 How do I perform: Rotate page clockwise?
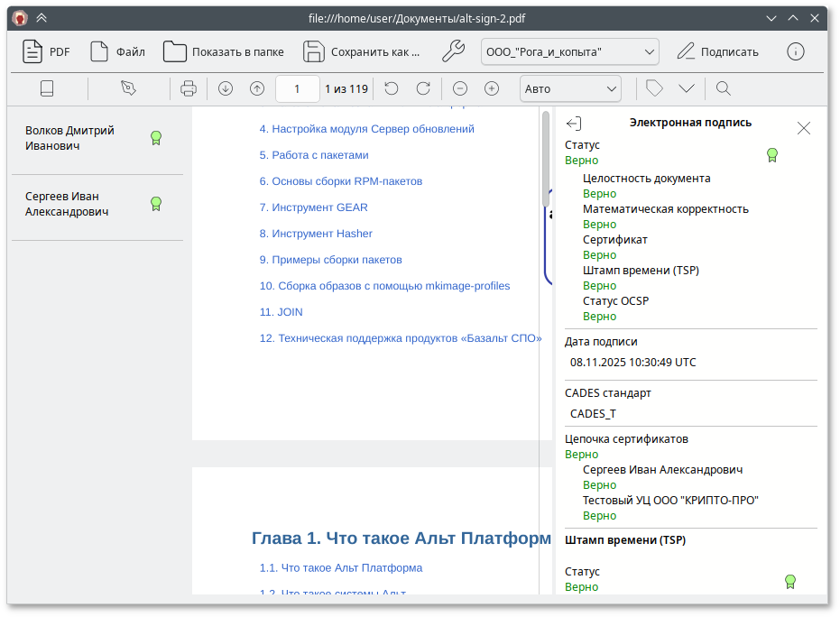coord(422,88)
